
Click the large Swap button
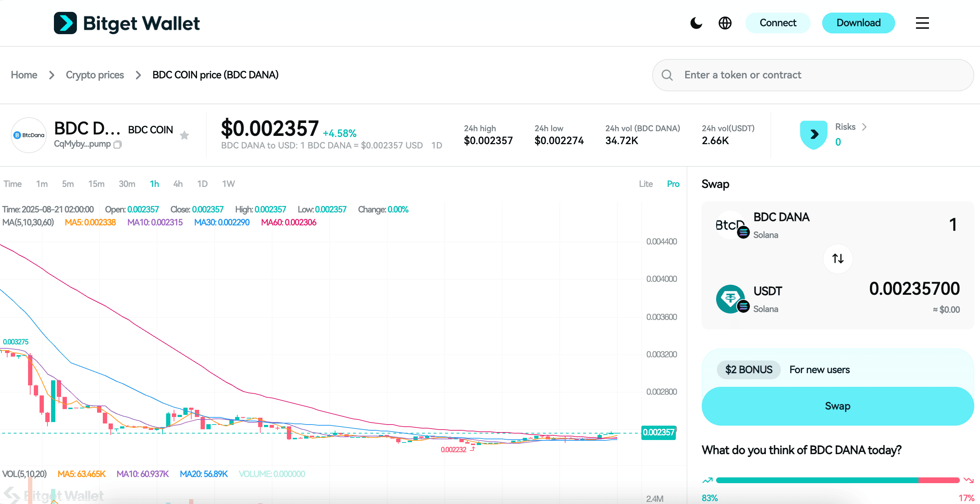click(x=838, y=406)
